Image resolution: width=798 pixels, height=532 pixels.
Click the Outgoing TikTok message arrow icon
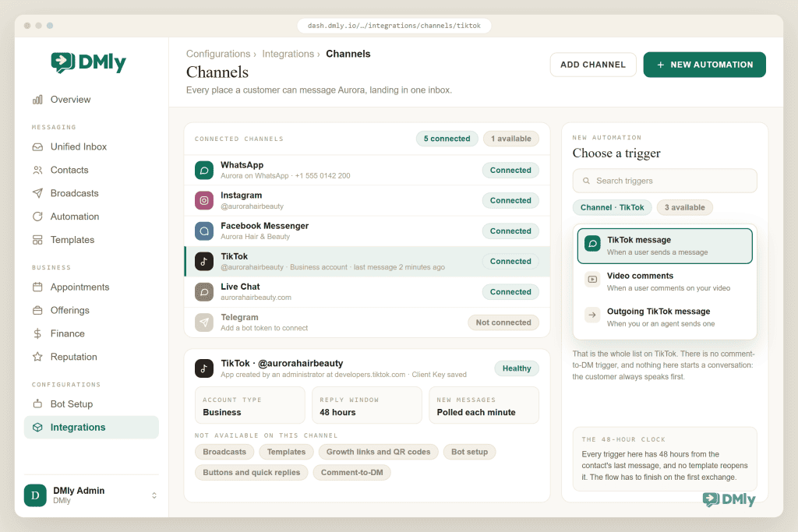(x=592, y=315)
